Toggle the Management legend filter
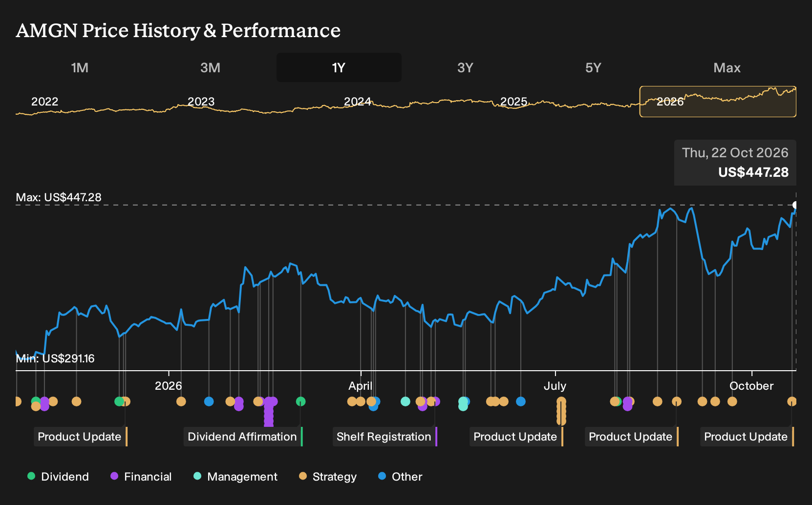 point(235,477)
